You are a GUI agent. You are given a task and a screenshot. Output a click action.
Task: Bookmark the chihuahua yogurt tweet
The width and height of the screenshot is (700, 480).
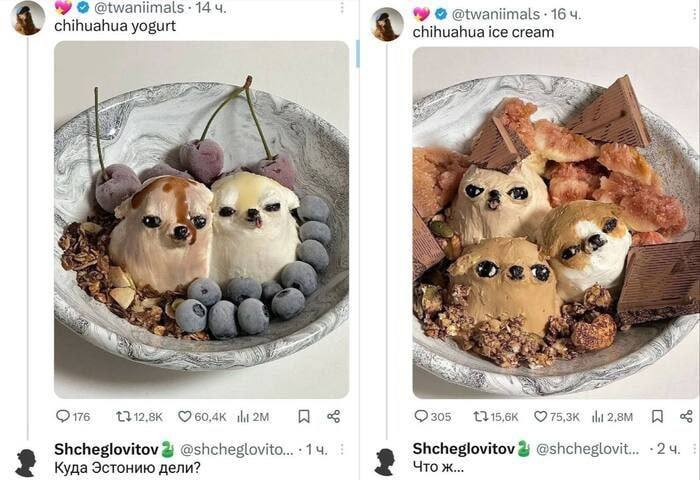304,417
